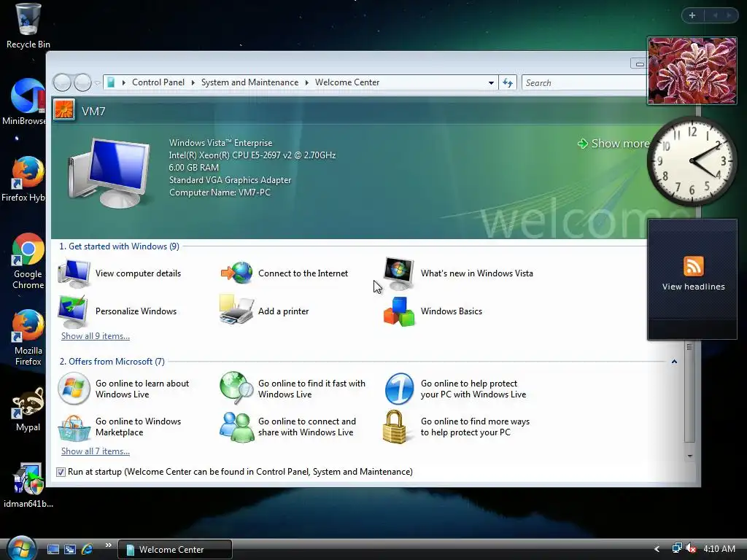The height and width of the screenshot is (560, 747).
Task: Select the Mozilla Firefox desktop shortcut
Action: pos(28,338)
